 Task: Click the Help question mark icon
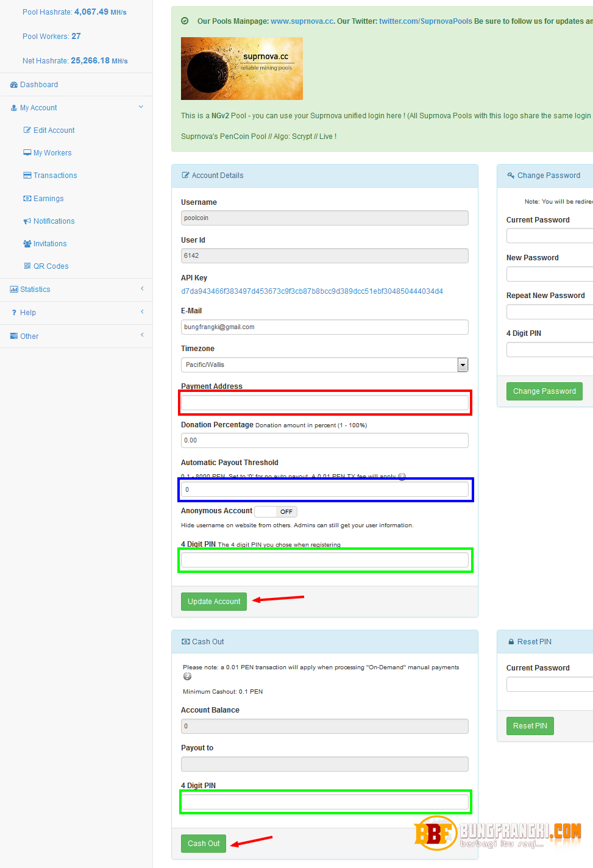point(14,313)
